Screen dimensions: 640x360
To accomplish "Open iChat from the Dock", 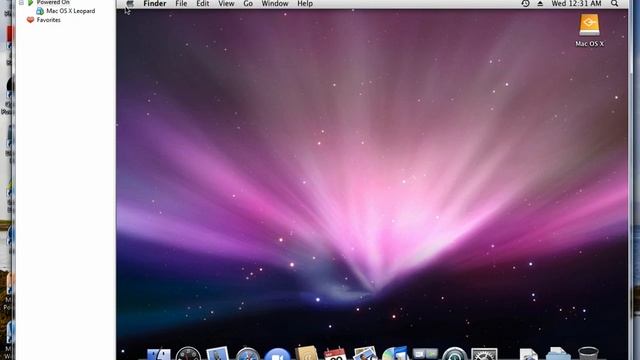I will tap(277, 354).
